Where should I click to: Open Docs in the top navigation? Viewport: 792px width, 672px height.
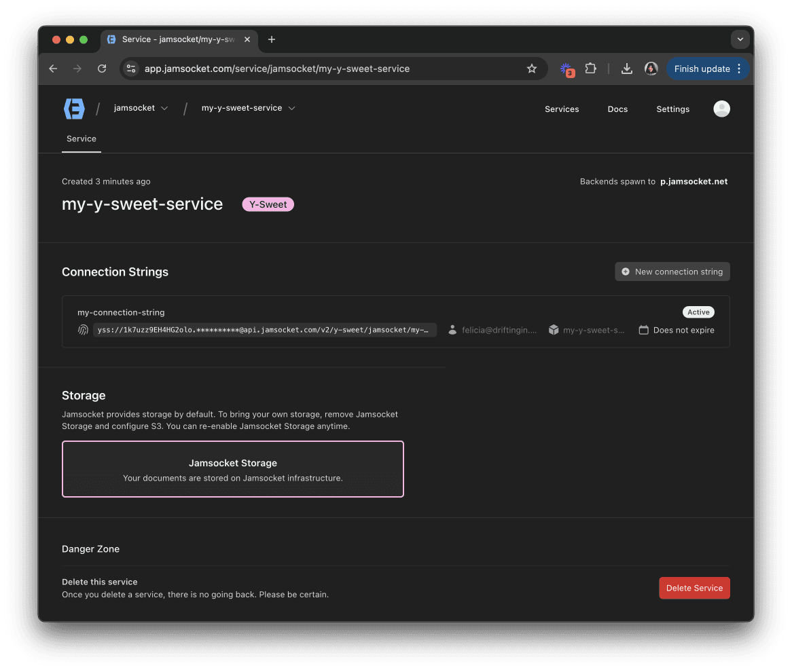point(617,109)
